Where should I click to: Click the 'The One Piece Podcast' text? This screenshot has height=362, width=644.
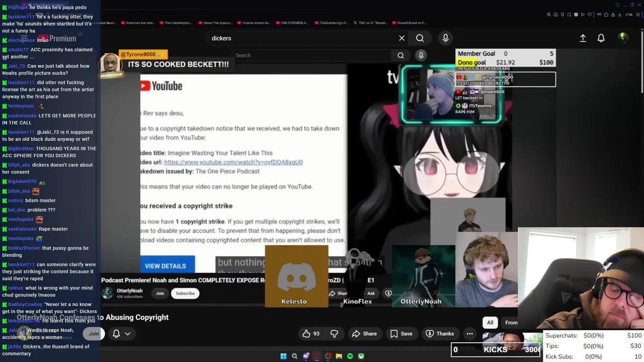(227, 171)
